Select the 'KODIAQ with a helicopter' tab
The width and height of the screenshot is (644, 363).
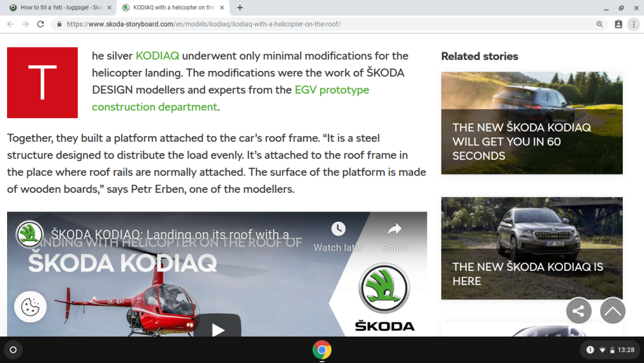click(x=173, y=7)
